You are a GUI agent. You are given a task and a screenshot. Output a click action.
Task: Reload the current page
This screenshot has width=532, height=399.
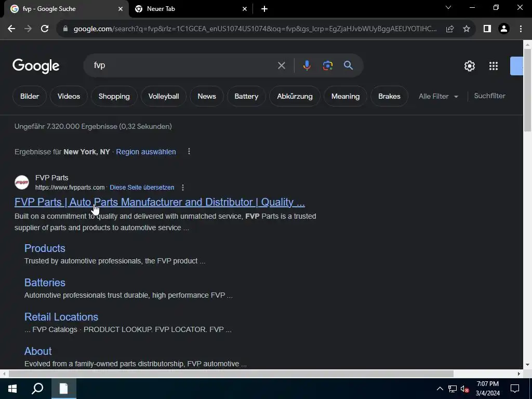(x=45, y=29)
